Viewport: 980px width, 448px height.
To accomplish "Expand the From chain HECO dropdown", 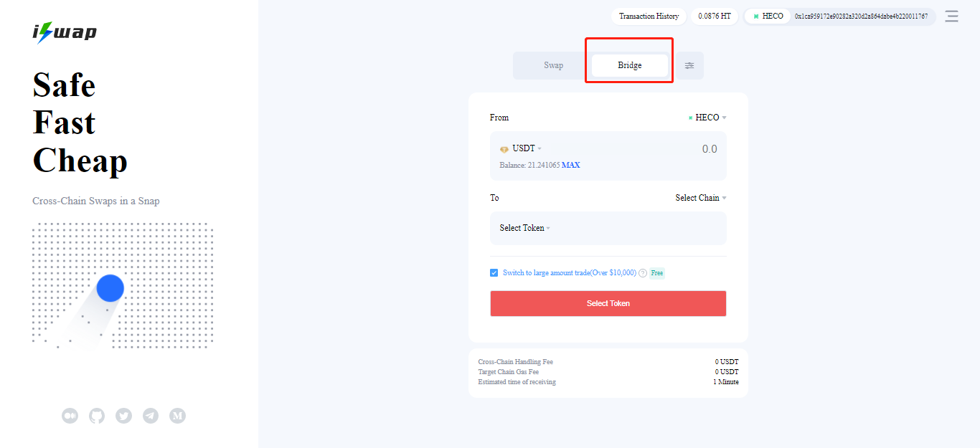I will pos(707,118).
